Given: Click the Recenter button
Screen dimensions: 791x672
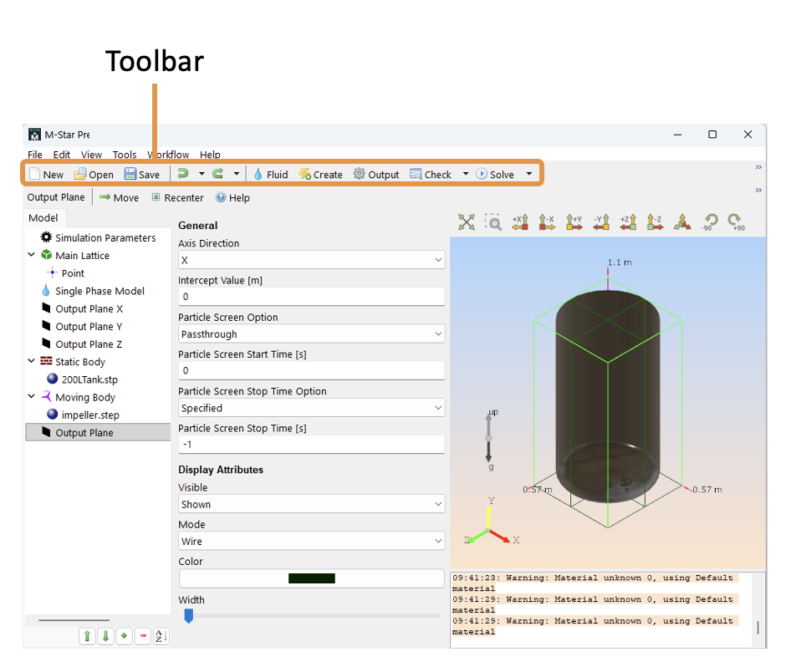Looking at the screenshot, I should pos(177,198).
